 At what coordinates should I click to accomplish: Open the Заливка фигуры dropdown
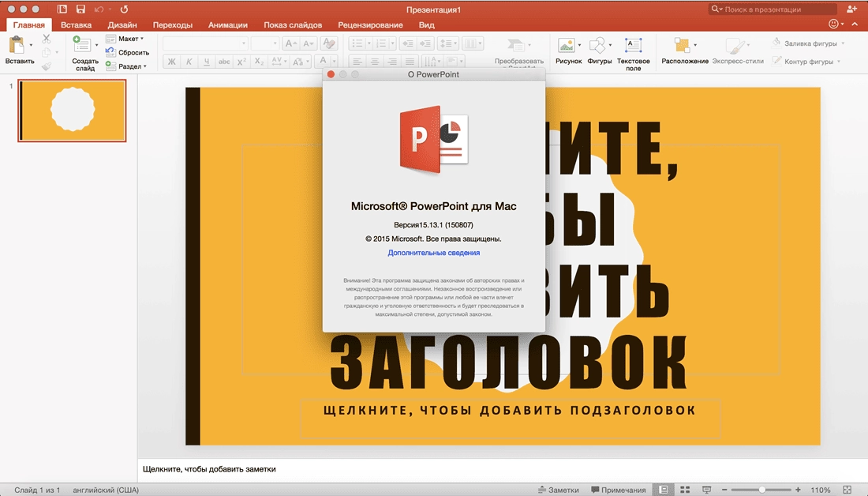808,43
